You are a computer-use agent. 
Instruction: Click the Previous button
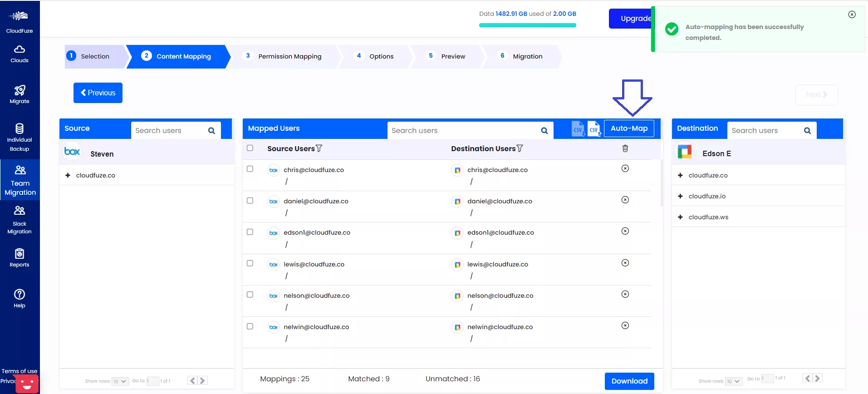click(98, 93)
